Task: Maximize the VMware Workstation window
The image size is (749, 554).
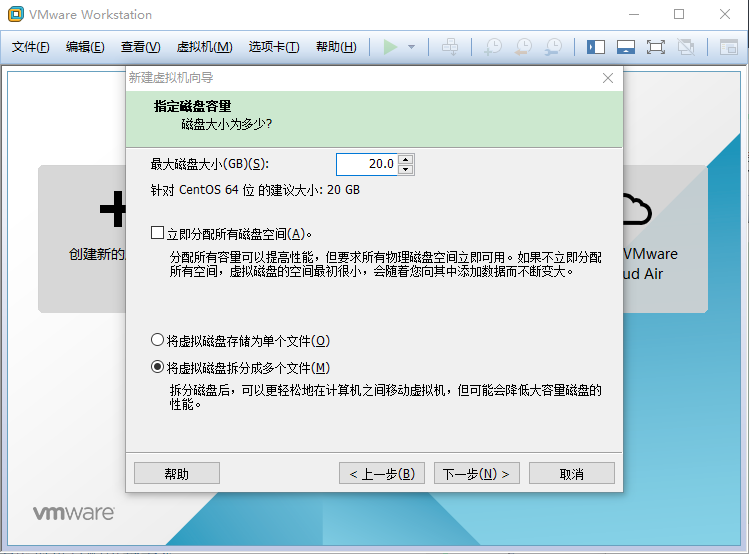Action: [x=679, y=14]
